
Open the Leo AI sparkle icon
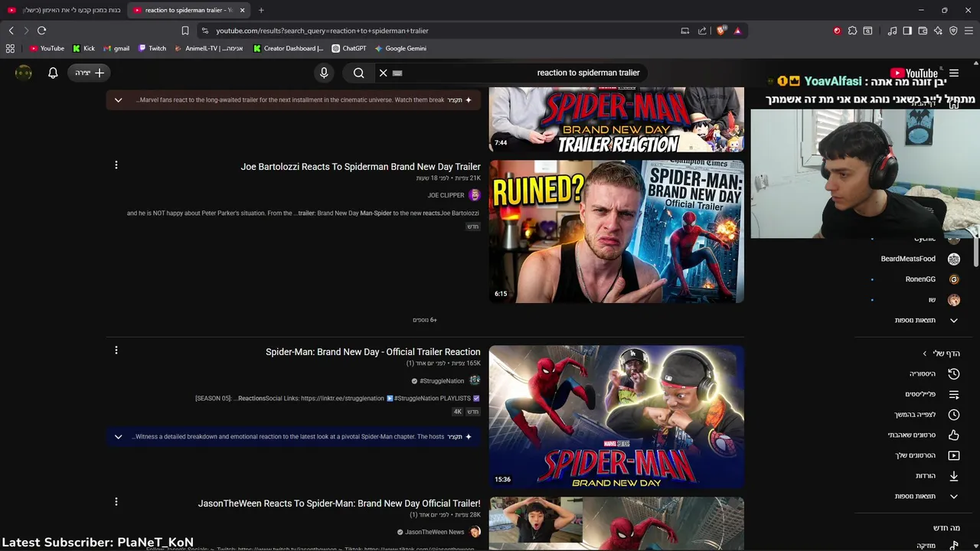(938, 31)
